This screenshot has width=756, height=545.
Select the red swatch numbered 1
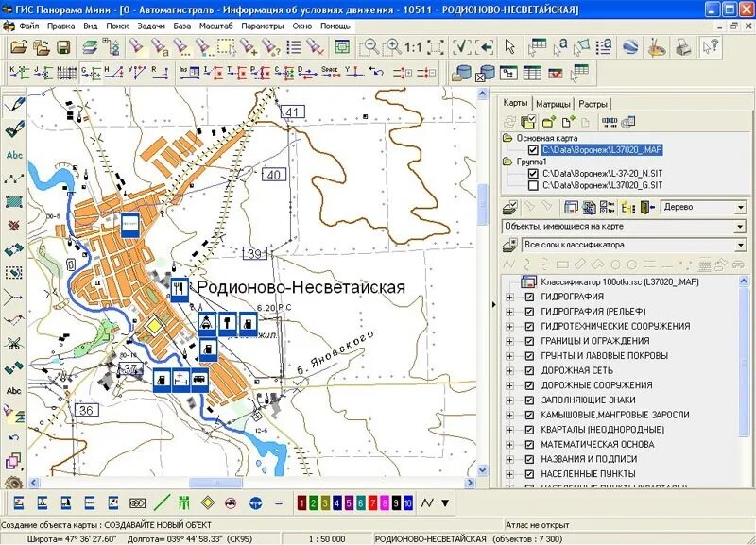[301, 503]
